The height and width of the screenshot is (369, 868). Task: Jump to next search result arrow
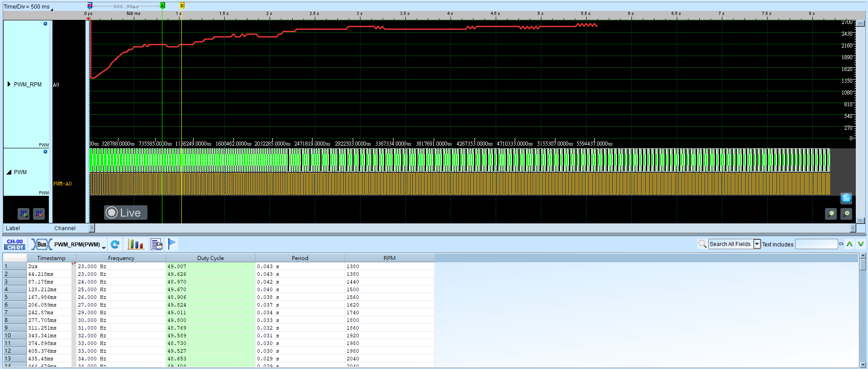click(x=860, y=244)
